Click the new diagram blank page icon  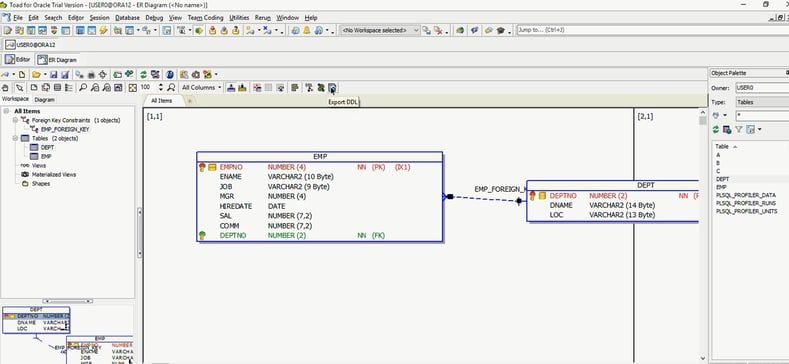22,75
